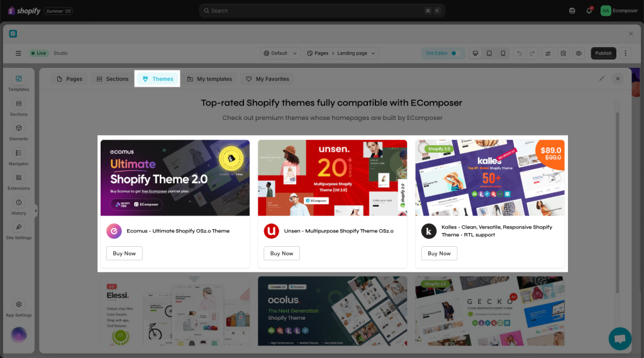Click the purple orb avatar in sidebar

click(x=18, y=335)
